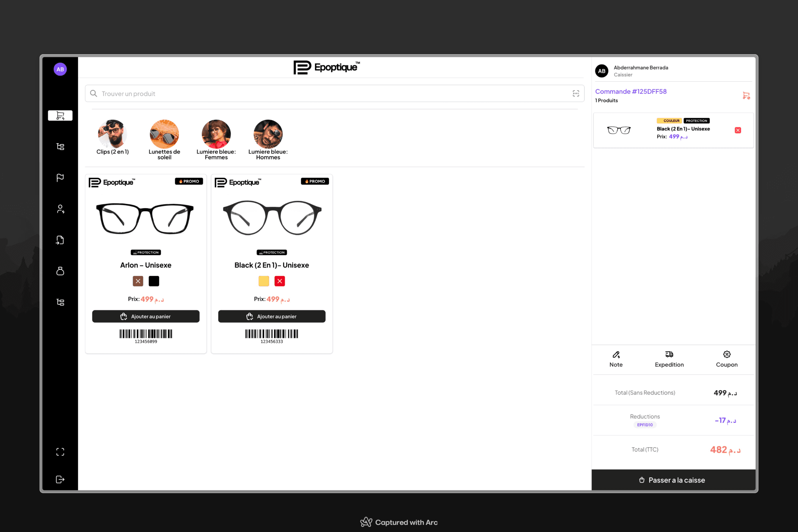Open the document refund icon in sidebar
Image resolution: width=798 pixels, height=532 pixels.
point(60,240)
